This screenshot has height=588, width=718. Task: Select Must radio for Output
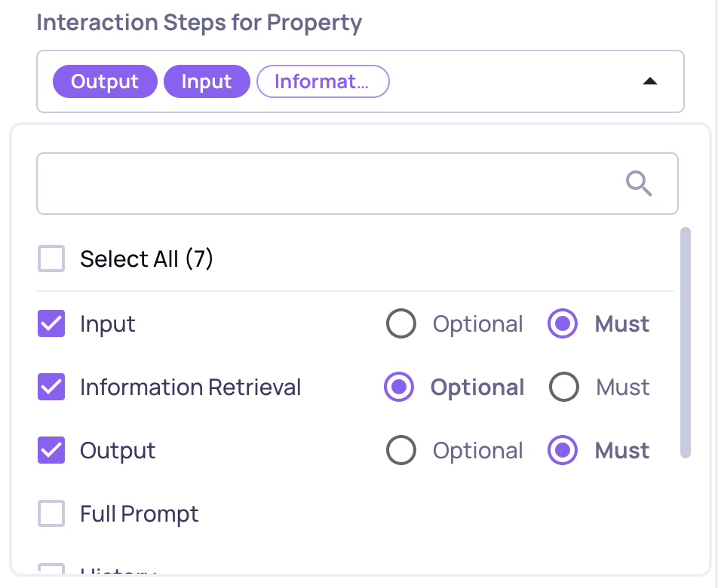click(x=563, y=451)
